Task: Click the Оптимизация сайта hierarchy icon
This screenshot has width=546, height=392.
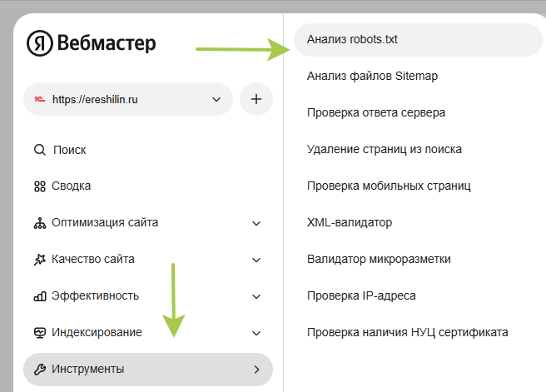Action: click(39, 223)
